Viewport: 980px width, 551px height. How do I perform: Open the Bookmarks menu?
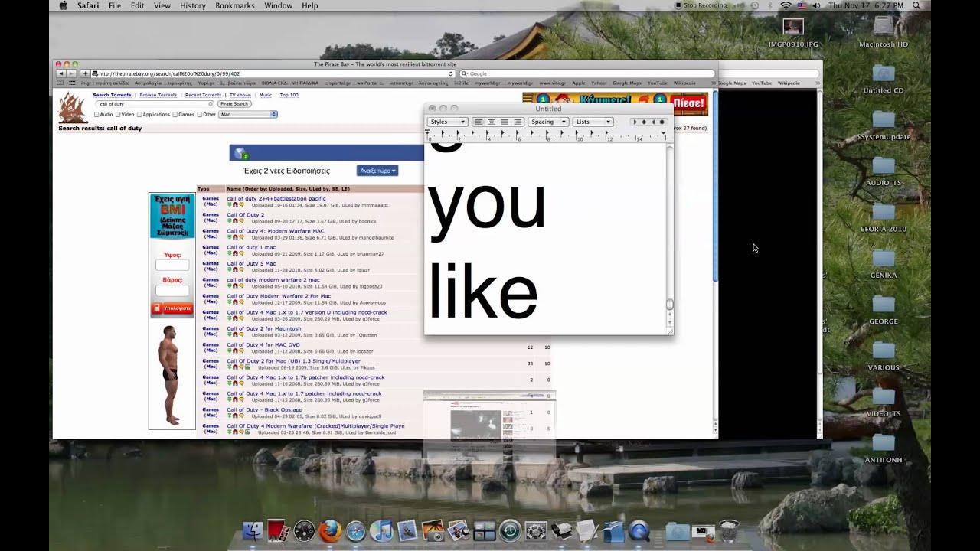235,5
